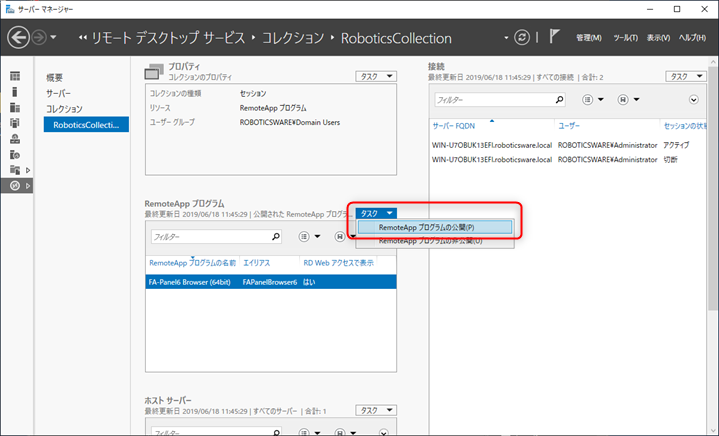Click RemoteApp プログラム value in properties
Screen dimensions: 719x436
(x=273, y=108)
